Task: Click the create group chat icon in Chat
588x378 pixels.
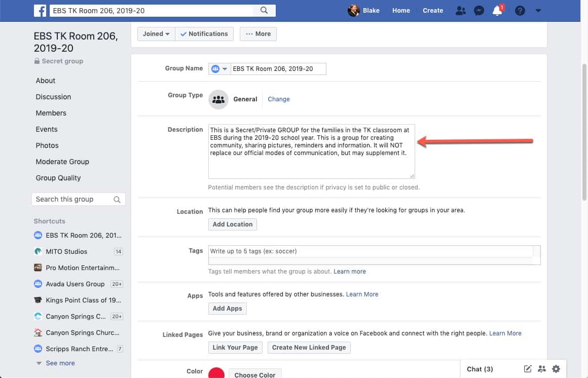Action: [x=541, y=369]
